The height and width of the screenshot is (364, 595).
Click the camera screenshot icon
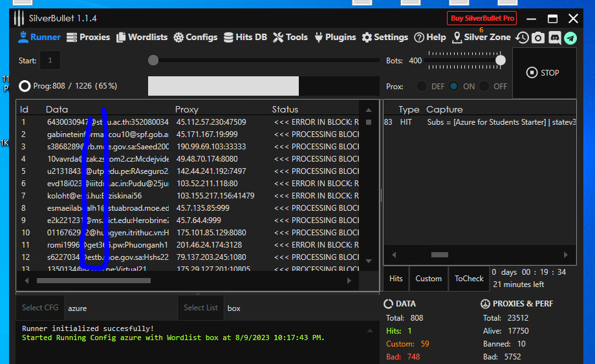coord(538,37)
